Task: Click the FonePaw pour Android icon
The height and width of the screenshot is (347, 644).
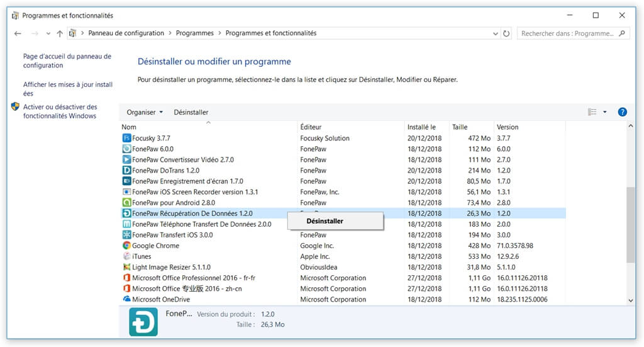Action: (126, 202)
